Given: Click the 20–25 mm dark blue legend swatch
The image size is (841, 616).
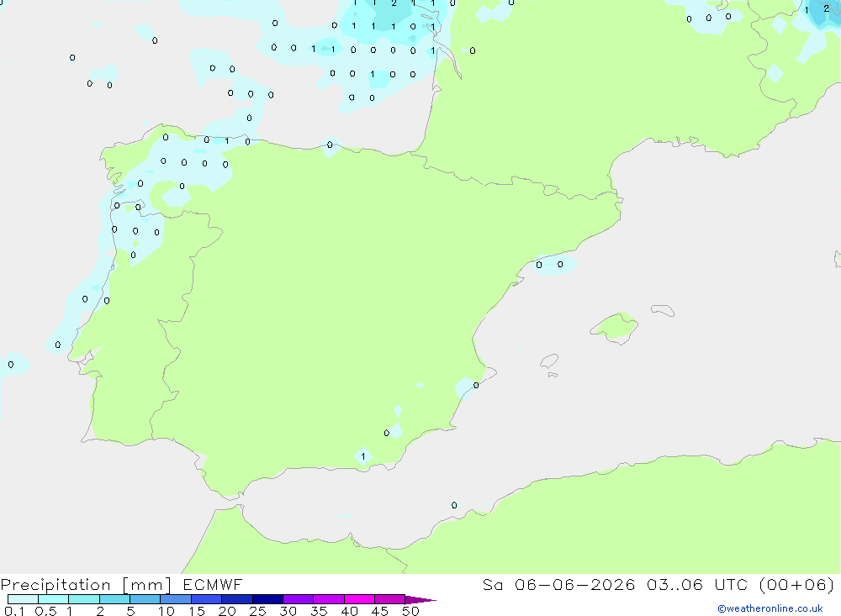Looking at the screenshot, I should [237, 599].
